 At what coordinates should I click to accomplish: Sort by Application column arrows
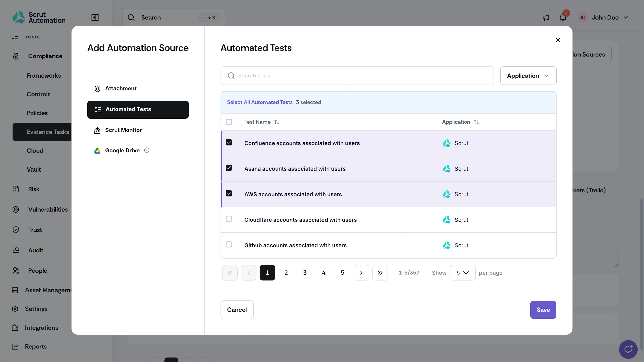pyautogui.click(x=476, y=122)
